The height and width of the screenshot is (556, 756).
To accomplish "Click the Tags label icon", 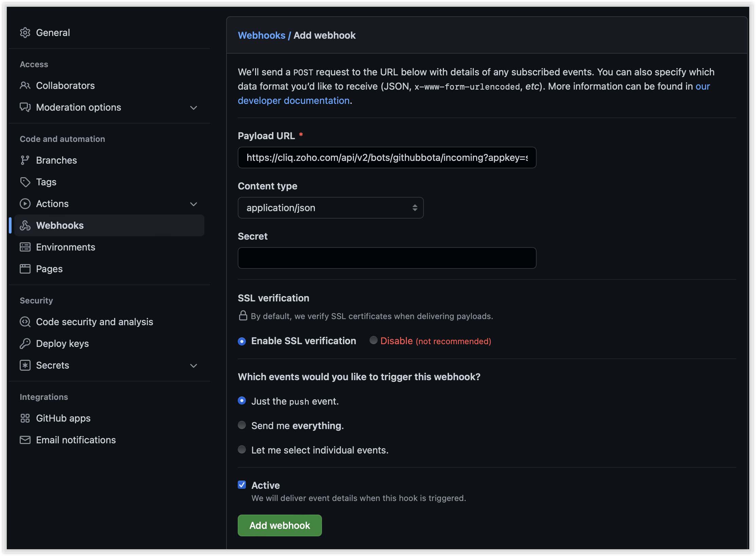I will (x=25, y=182).
